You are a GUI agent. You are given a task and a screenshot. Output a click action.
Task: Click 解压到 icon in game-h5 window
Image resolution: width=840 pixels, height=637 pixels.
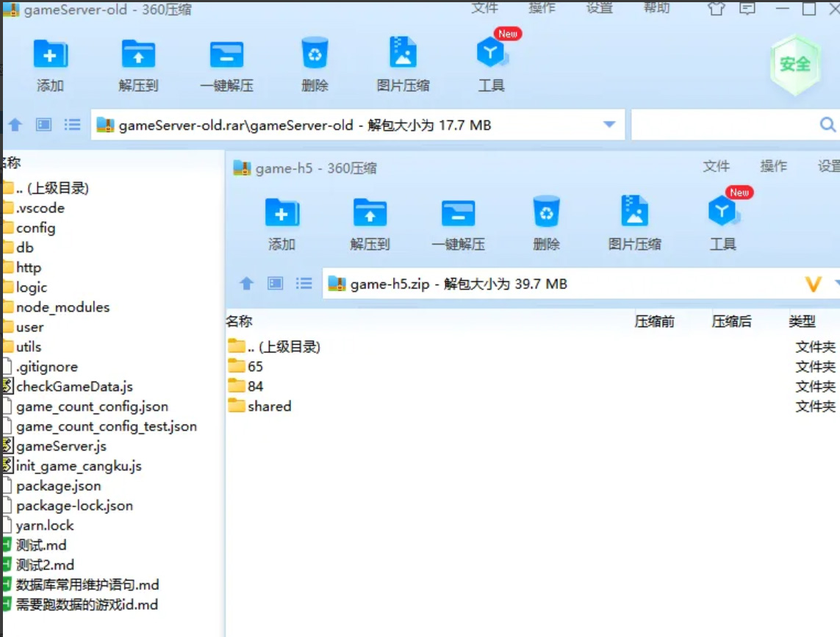click(370, 214)
